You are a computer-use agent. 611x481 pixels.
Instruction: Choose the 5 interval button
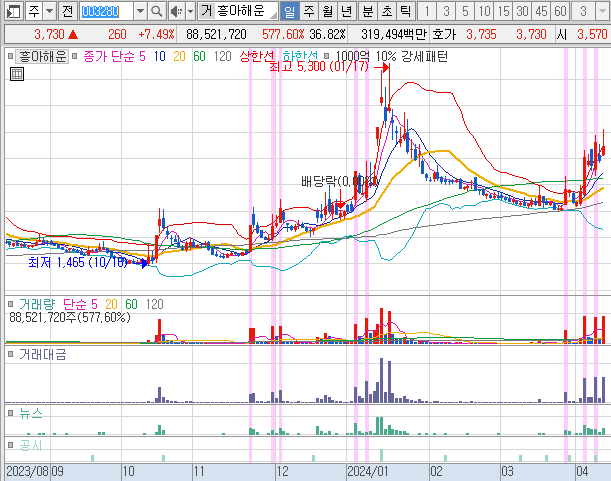(x=465, y=11)
